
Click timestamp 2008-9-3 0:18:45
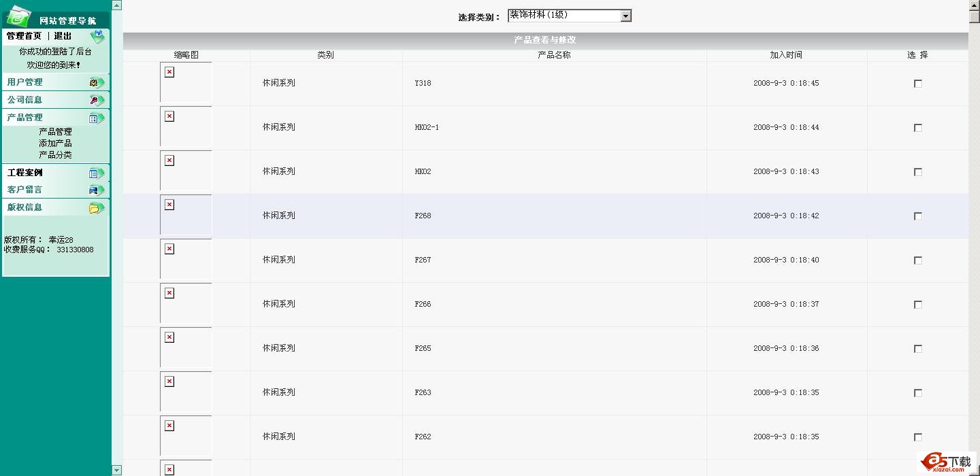(x=786, y=84)
